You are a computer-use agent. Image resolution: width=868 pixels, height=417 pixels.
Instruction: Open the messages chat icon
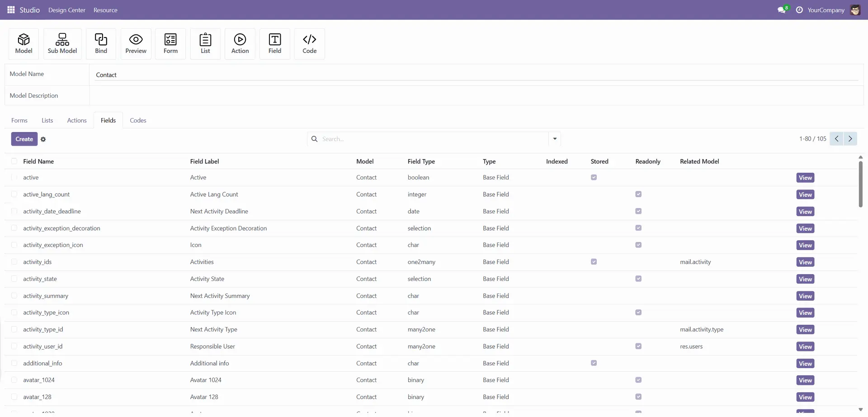[781, 10]
